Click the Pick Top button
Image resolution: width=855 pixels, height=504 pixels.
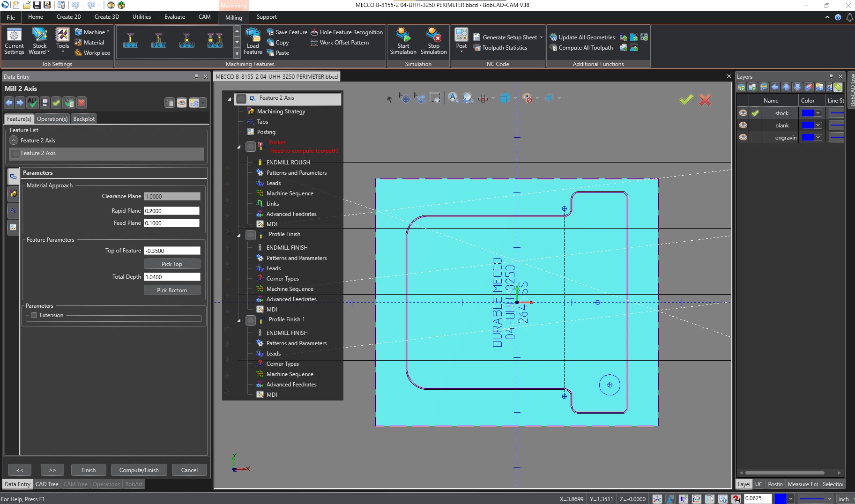171,264
